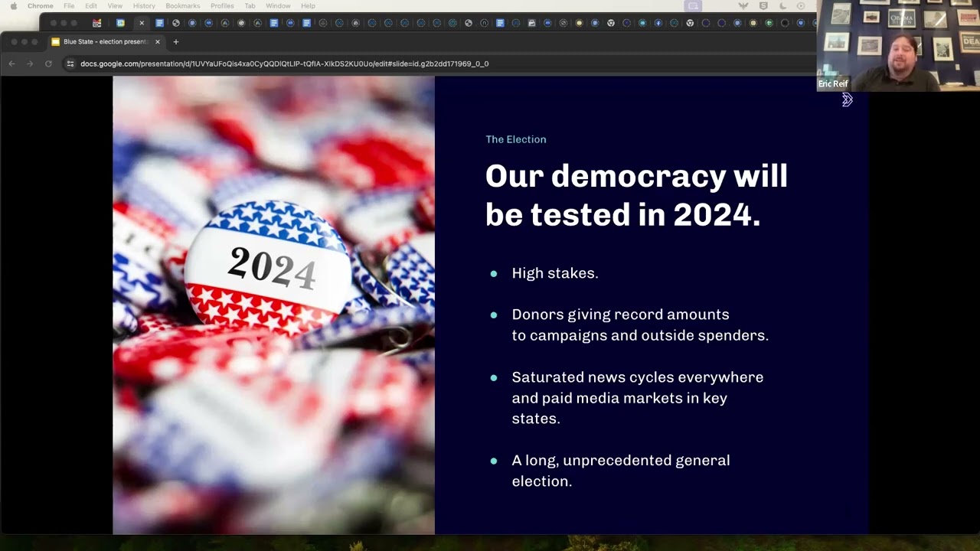Image resolution: width=980 pixels, height=551 pixels.
Task: Open the Window menu
Action: [278, 6]
